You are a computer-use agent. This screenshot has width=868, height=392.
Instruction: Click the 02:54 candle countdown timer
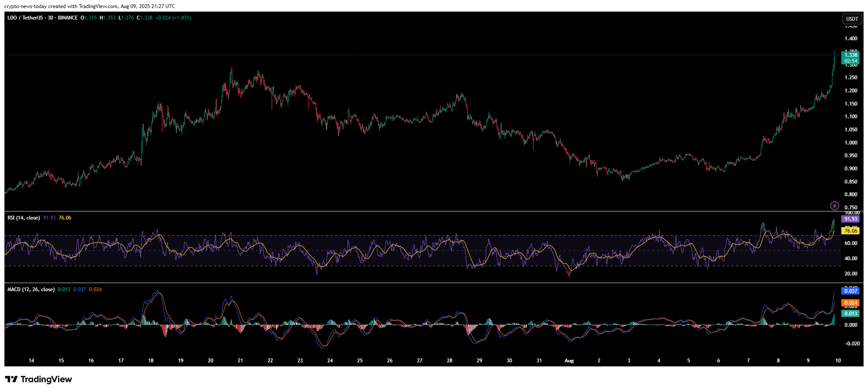(x=851, y=61)
